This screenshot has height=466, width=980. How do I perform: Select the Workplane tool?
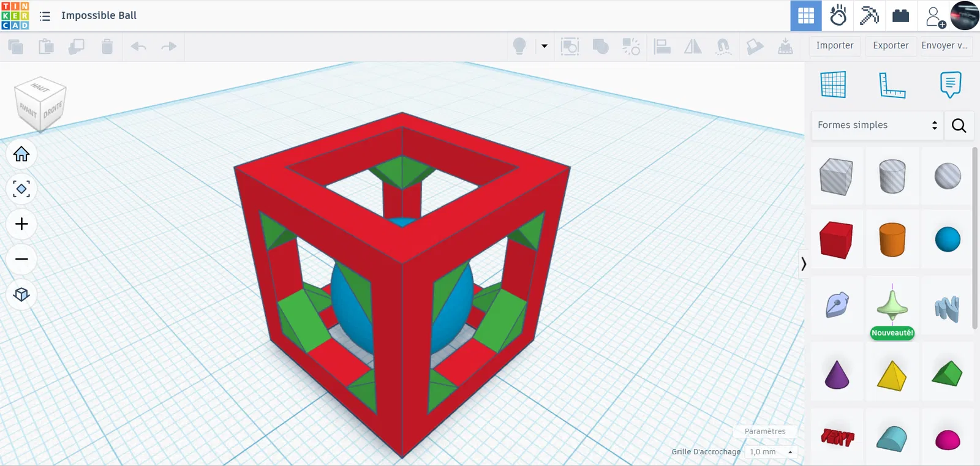click(x=833, y=85)
